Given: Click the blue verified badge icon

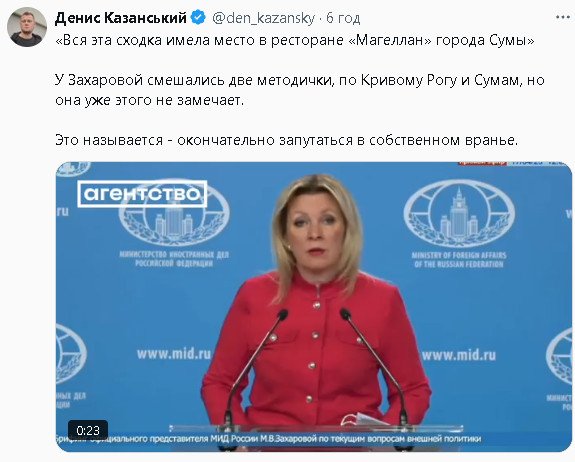Looking at the screenshot, I should 199,18.
